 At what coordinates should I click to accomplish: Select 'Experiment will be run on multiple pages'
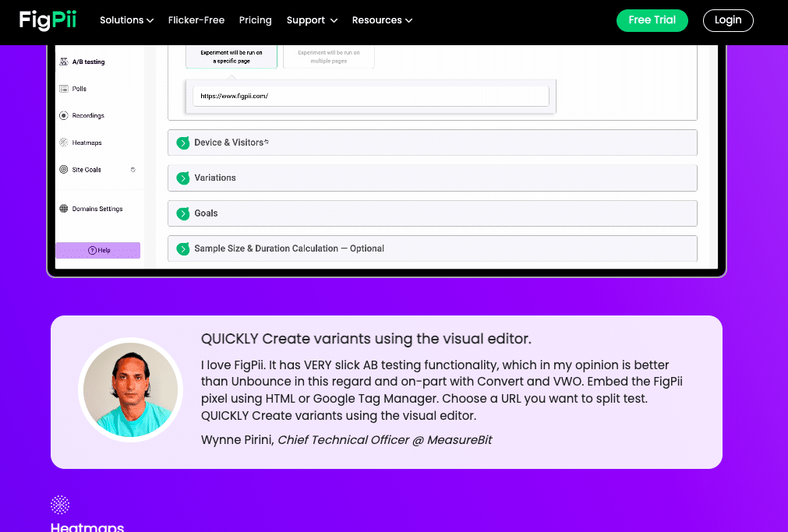(x=328, y=56)
